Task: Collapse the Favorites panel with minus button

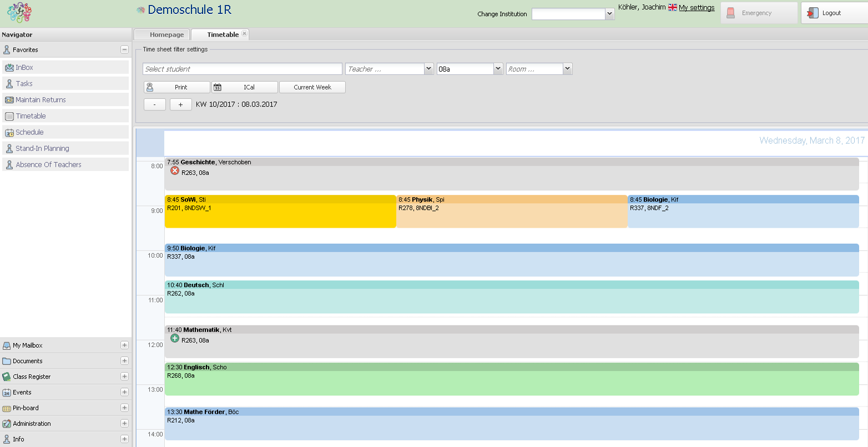Action: tap(124, 49)
